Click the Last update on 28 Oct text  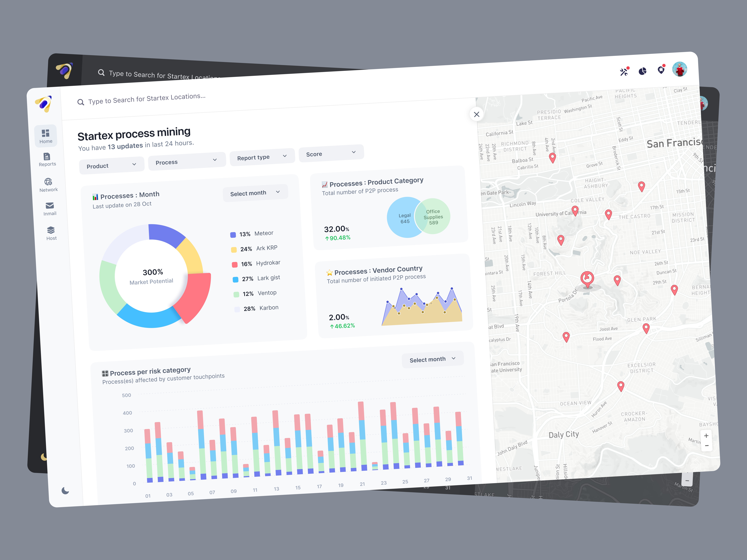coord(122,205)
